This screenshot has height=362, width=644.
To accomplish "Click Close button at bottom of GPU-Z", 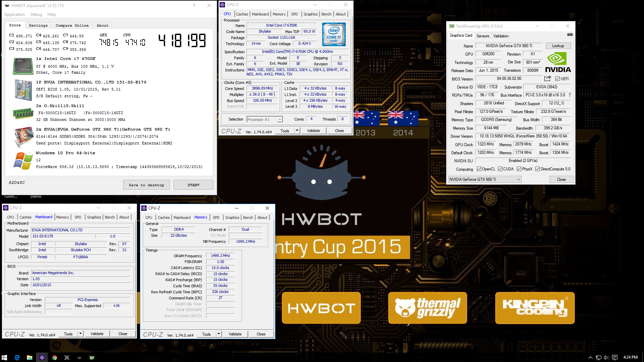I will tap(561, 179).
